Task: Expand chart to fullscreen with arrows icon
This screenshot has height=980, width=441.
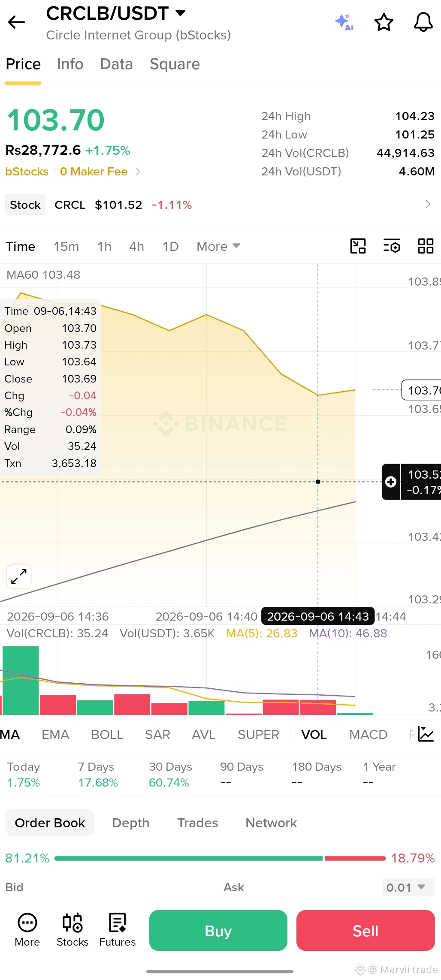Action: (x=19, y=576)
